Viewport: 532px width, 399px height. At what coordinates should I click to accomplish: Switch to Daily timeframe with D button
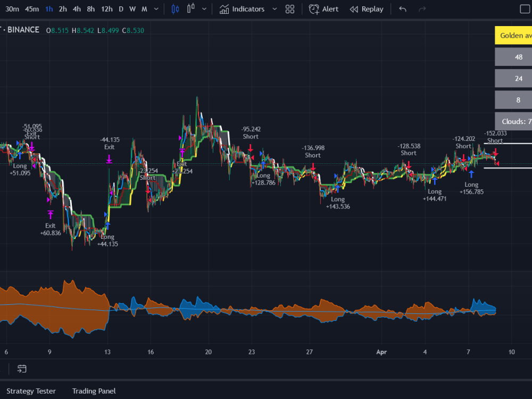[121, 9]
